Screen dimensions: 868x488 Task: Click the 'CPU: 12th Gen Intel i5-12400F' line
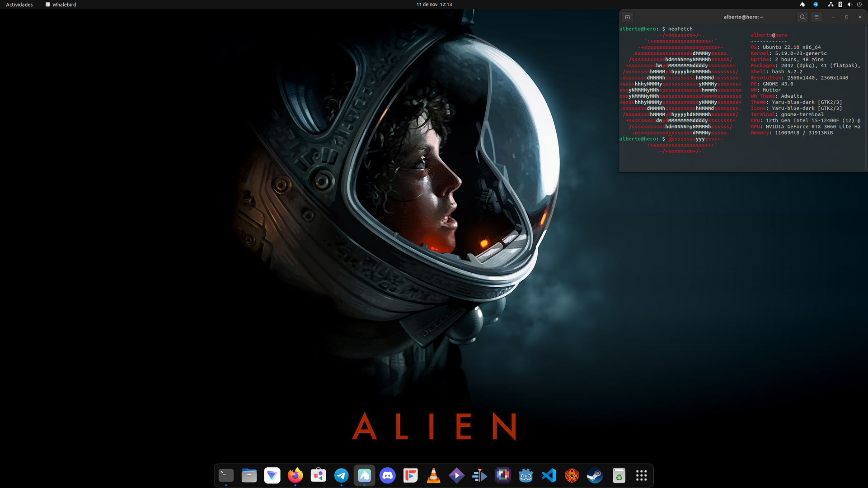[805, 121]
